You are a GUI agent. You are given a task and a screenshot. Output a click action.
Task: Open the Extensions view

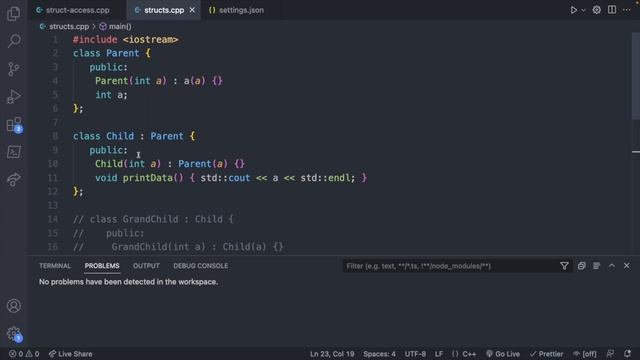point(14,124)
